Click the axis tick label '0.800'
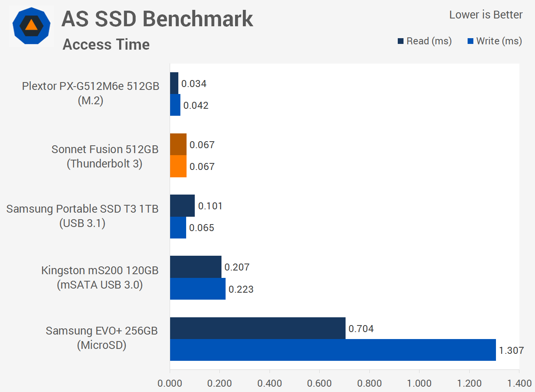The height and width of the screenshot is (392, 535). (x=369, y=383)
